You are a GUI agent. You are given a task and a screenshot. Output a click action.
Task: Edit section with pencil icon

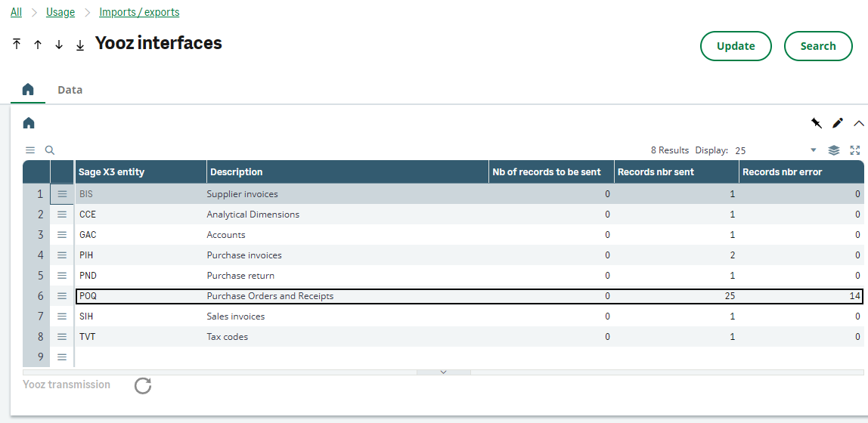coord(838,123)
